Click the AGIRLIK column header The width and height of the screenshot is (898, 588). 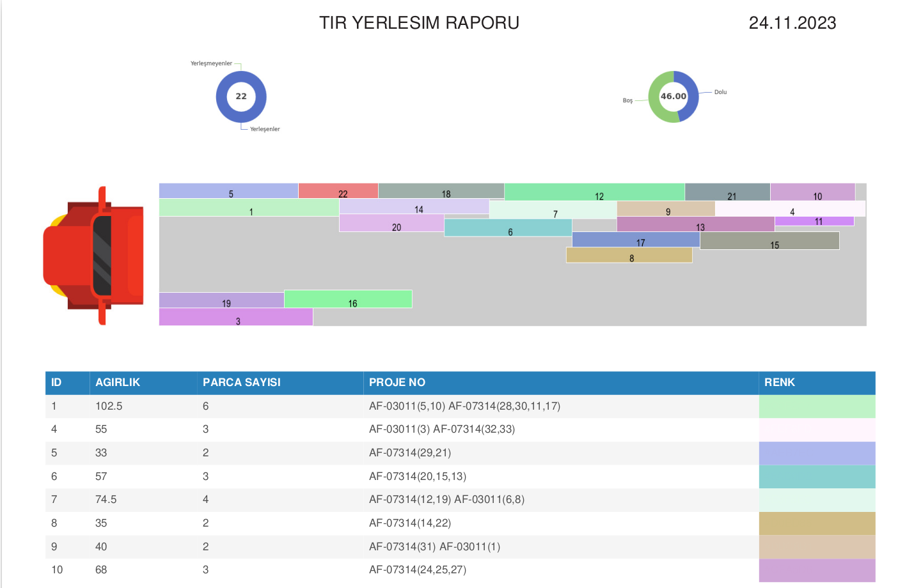118,382
